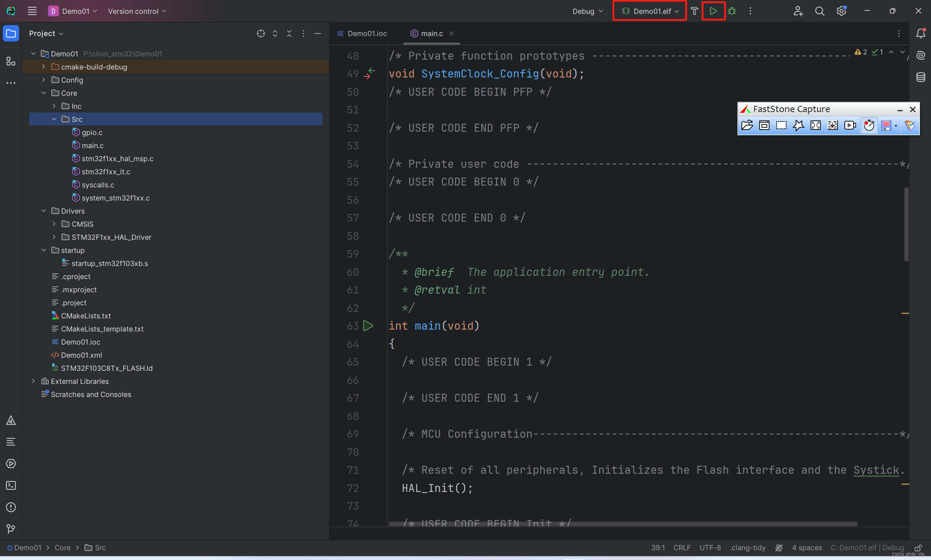Viewport: 931px width, 560px height.
Task: Click 39:1 caret position indicator
Action: click(x=658, y=548)
